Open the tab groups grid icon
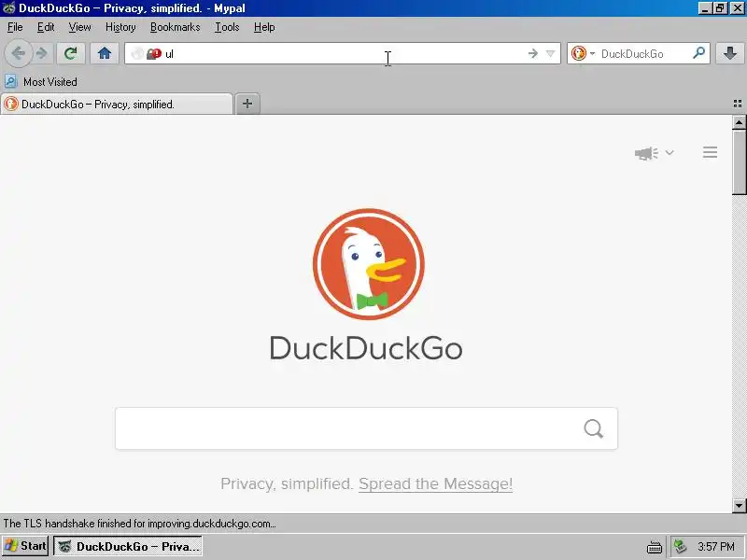 click(738, 104)
